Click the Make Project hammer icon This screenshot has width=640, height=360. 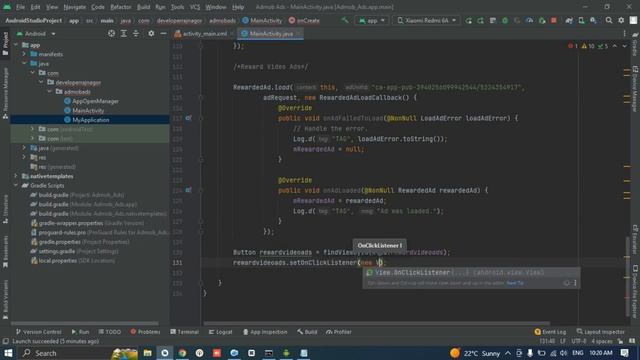345,20
